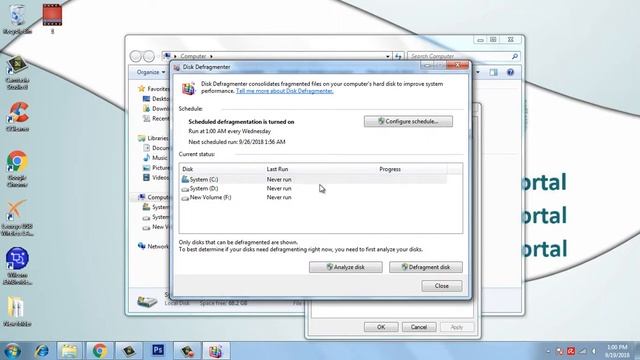640x360 pixels.
Task: Click taskbar clock showing 1:00 PM
Action: click(x=617, y=351)
